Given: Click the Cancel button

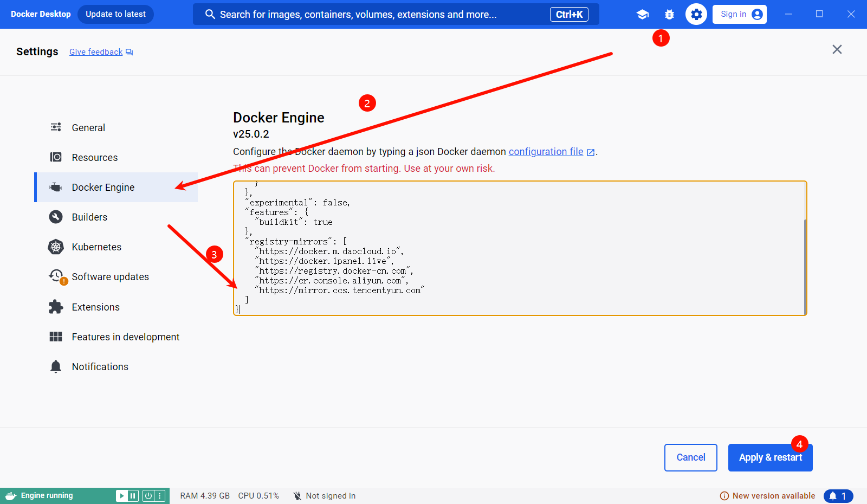Looking at the screenshot, I should [x=691, y=457].
